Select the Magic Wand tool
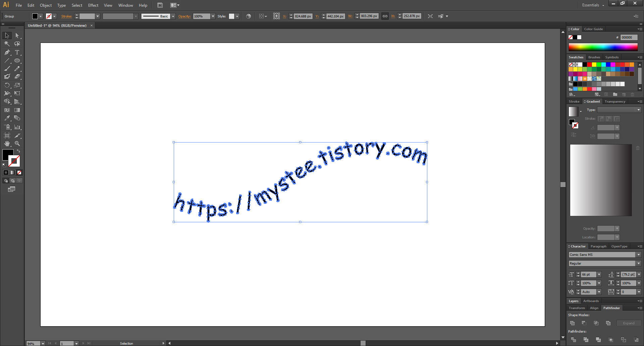Image resolution: width=644 pixels, height=346 pixels. point(7,44)
